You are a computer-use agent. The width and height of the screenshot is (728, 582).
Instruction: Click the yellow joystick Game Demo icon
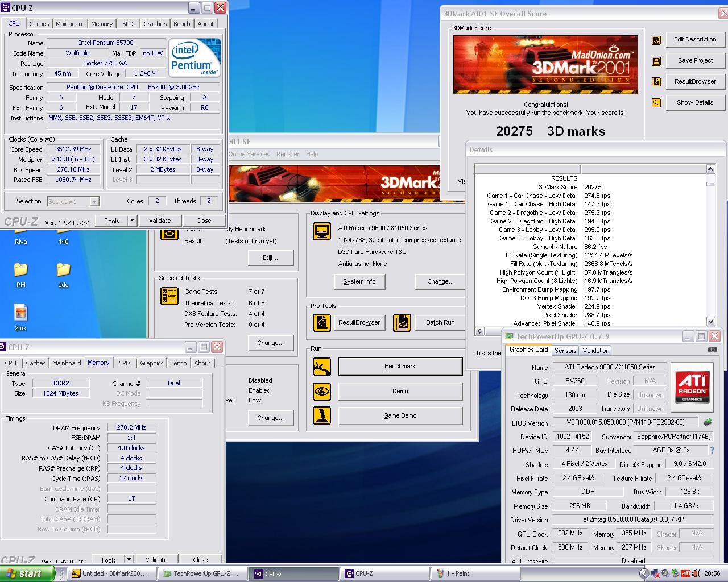point(322,415)
